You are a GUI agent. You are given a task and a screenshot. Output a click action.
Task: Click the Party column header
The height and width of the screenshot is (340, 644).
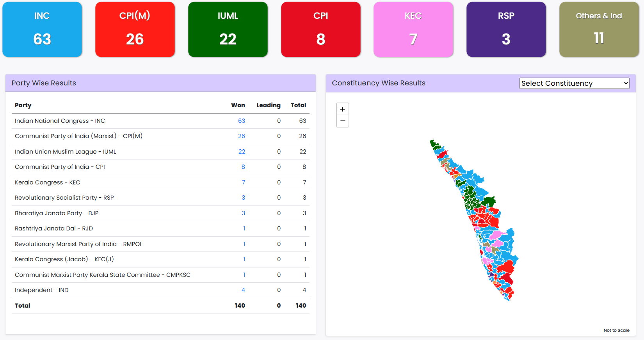point(23,105)
